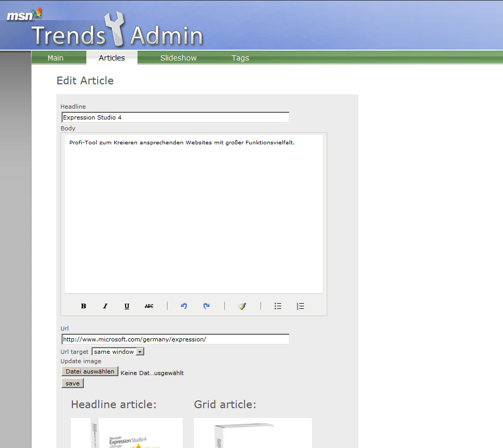This screenshot has height=448, width=503.
Task: Open the Slideshow tab
Action: (178, 58)
